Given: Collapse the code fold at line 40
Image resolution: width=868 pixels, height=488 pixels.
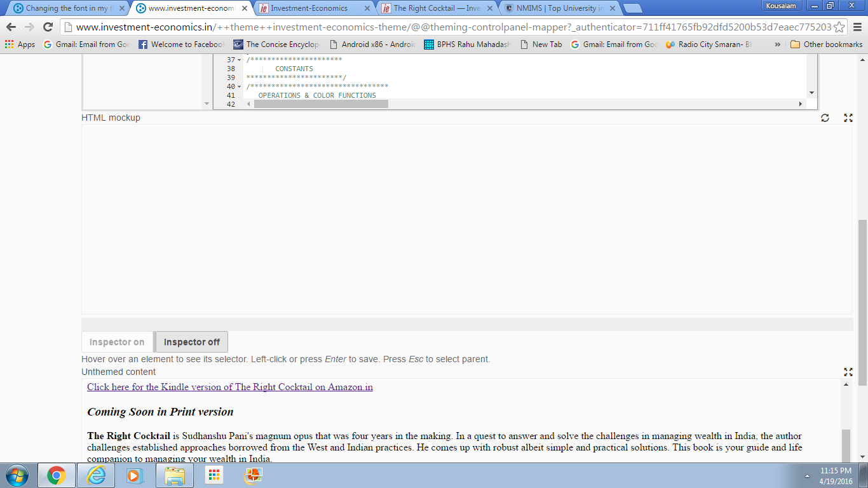Looking at the screenshot, I should tap(239, 86).
